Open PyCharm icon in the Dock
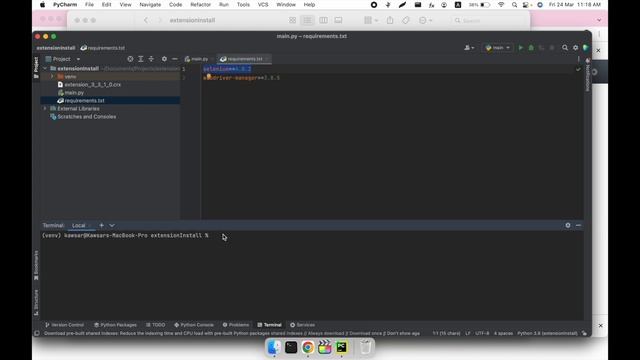Image resolution: width=640 pixels, height=360 pixels. pos(342,347)
